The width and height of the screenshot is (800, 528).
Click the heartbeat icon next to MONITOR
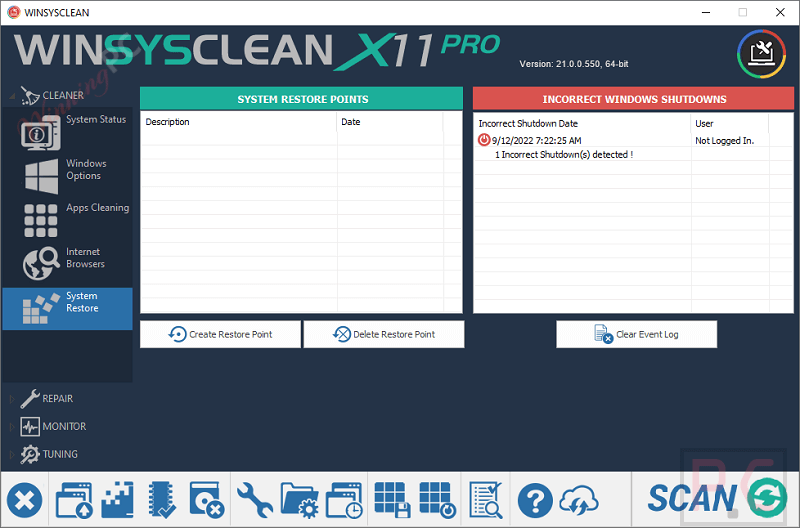[x=30, y=426]
